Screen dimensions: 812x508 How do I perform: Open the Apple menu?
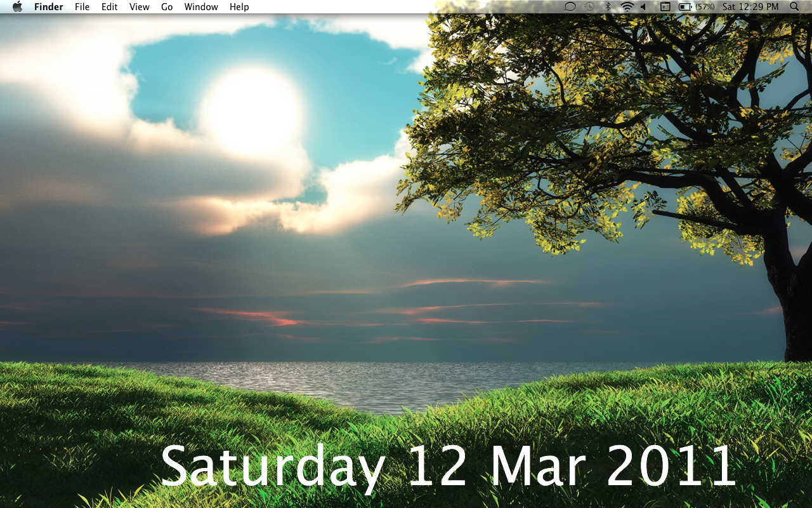point(17,6)
